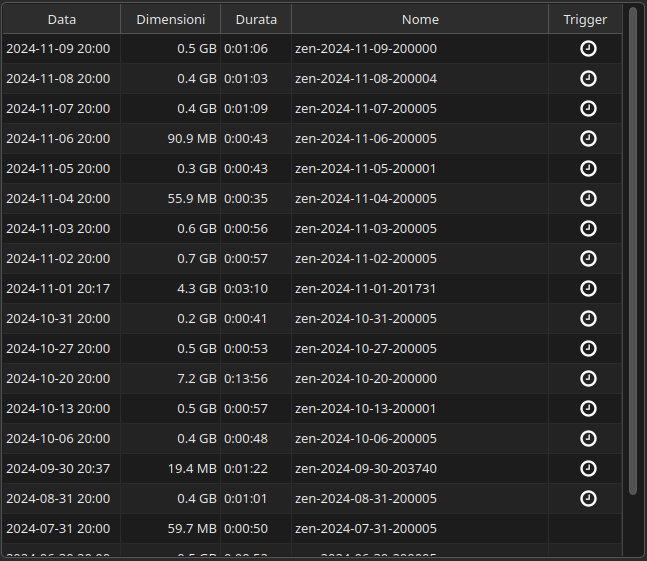
Task: Click the clock icon for zen-2024-11-03-200005
Action: pos(588,229)
